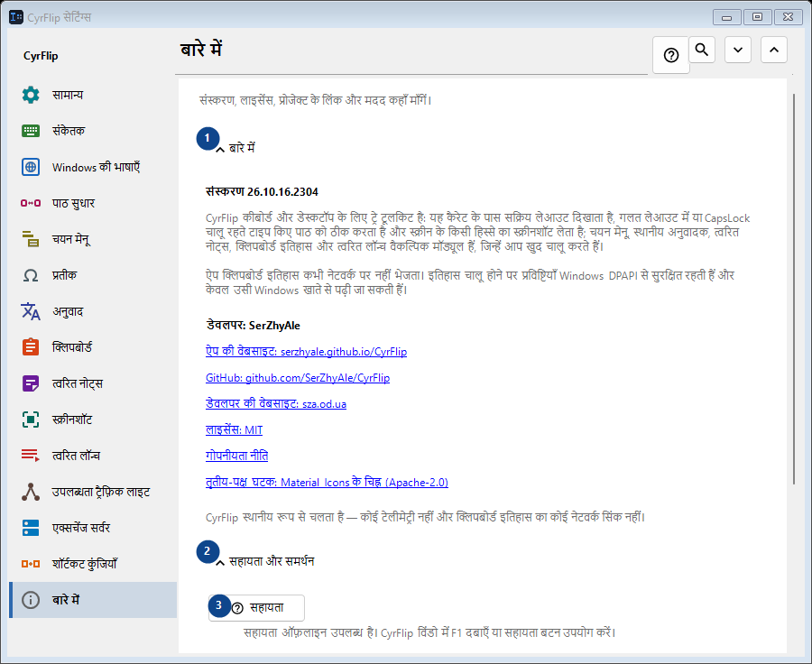Switch to संकेतक settings page

[x=93, y=131]
